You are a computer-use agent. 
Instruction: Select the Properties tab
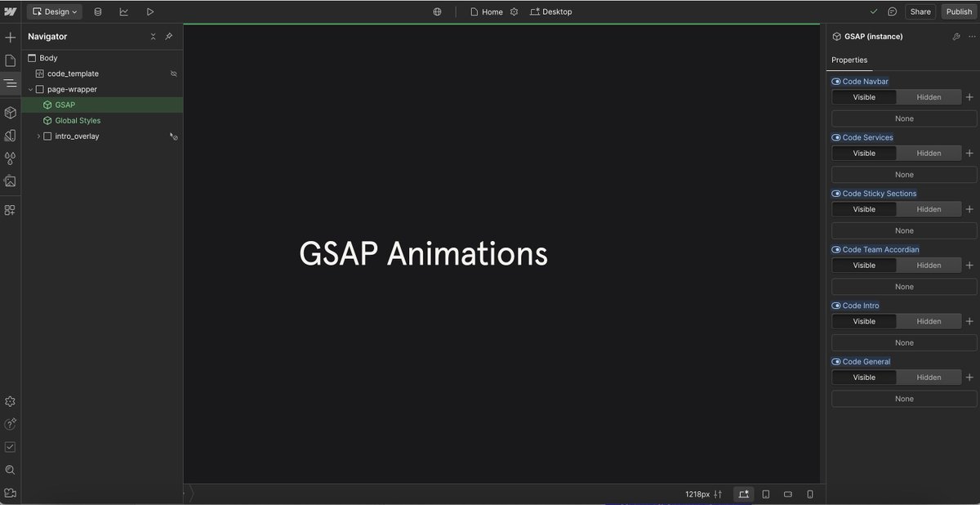[849, 60]
